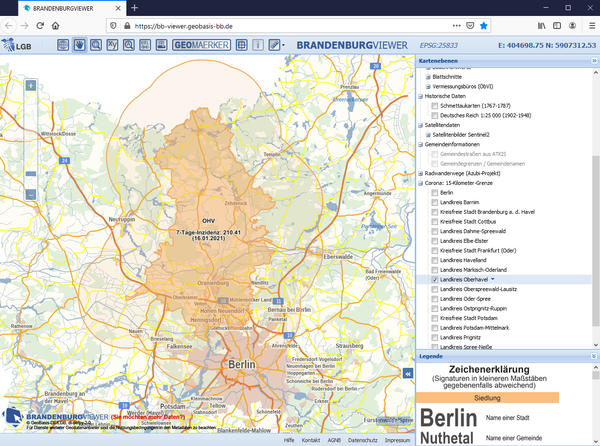This screenshot has width=600, height=446.
Task: Activate the info query icon
Action: point(258,45)
